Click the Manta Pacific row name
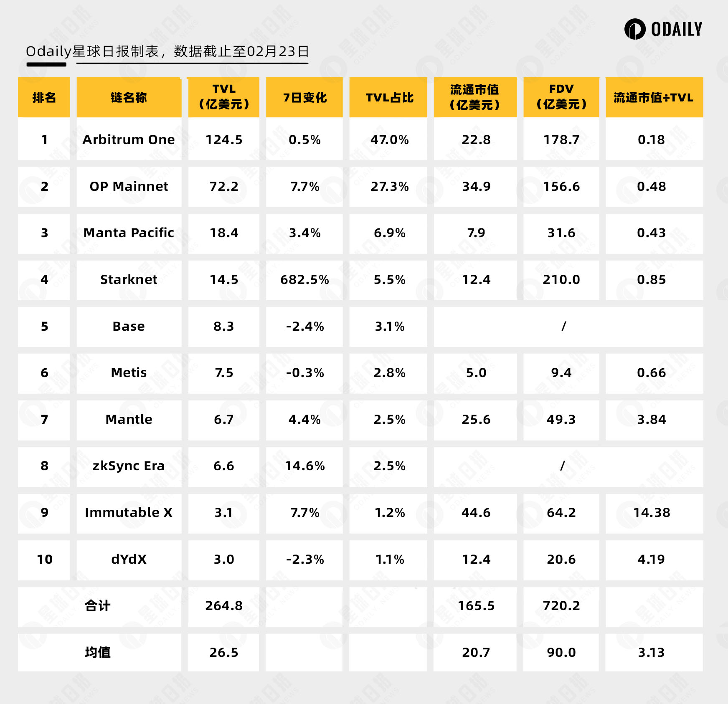The height and width of the screenshot is (704, 728). click(129, 233)
